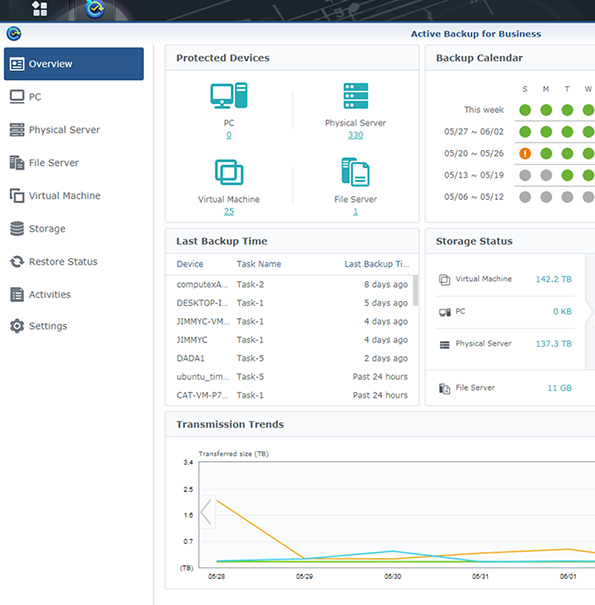The height and width of the screenshot is (605, 595).
Task: Open the PC sidebar section
Action: coord(74,96)
